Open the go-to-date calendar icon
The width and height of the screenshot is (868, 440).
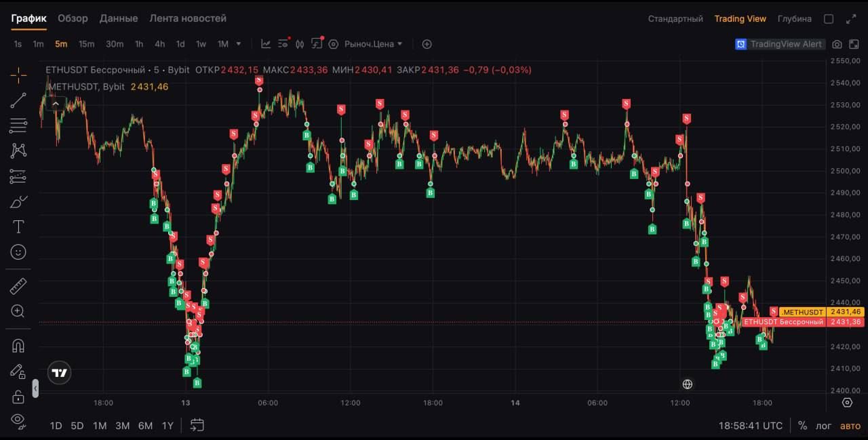[x=197, y=425]
